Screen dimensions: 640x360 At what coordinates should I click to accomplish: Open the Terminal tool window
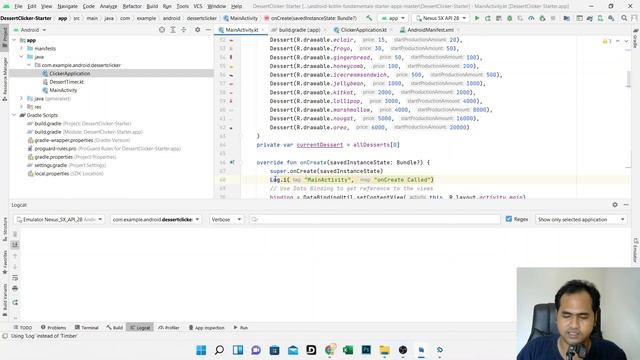pyautogui.click(x=87, y=327)
